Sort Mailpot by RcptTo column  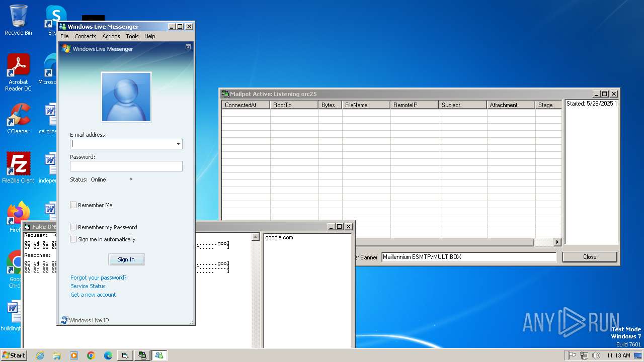[294, 105]
